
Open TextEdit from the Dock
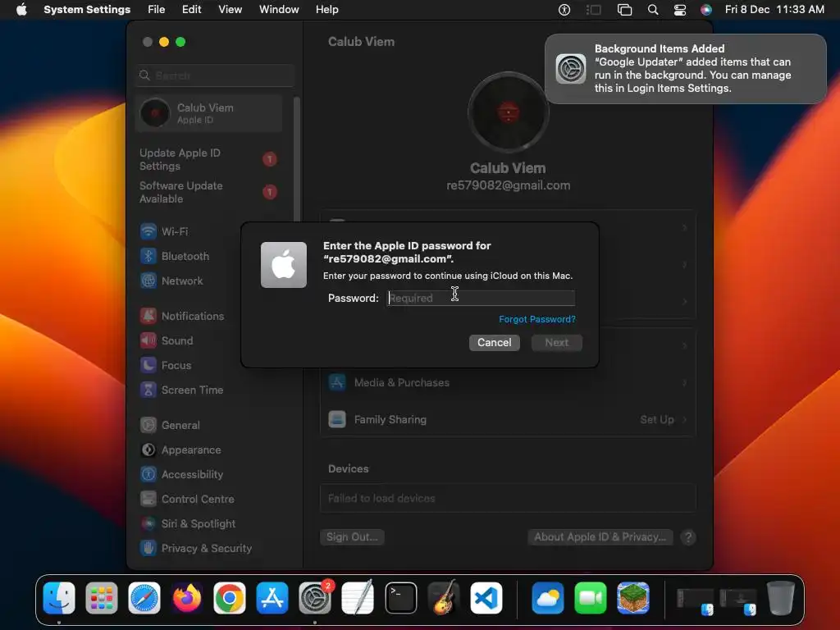(x=358, y=598)
